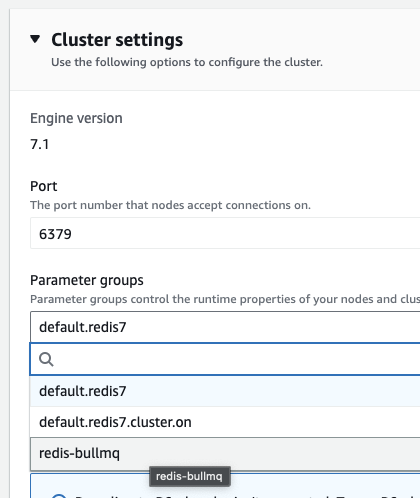Screen dimensions: 420x498
Task: Click the magnifier search icon
Action: [46, 359]
